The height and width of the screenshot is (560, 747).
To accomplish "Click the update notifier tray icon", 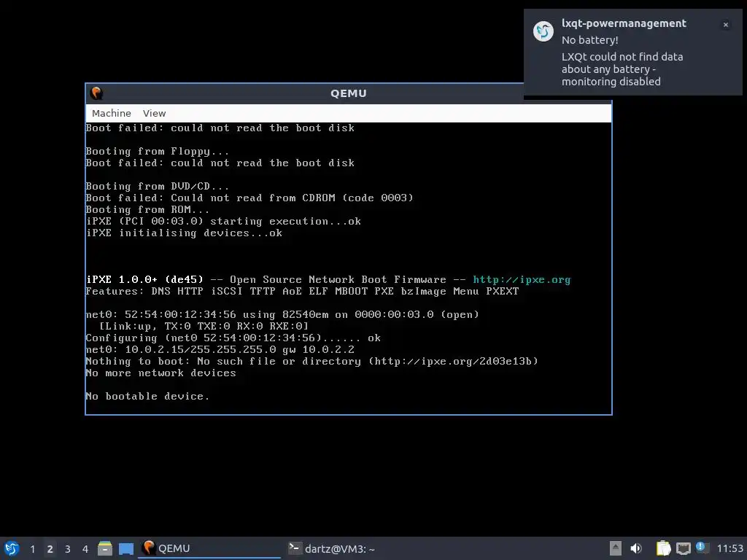I will tap(703, 548).
